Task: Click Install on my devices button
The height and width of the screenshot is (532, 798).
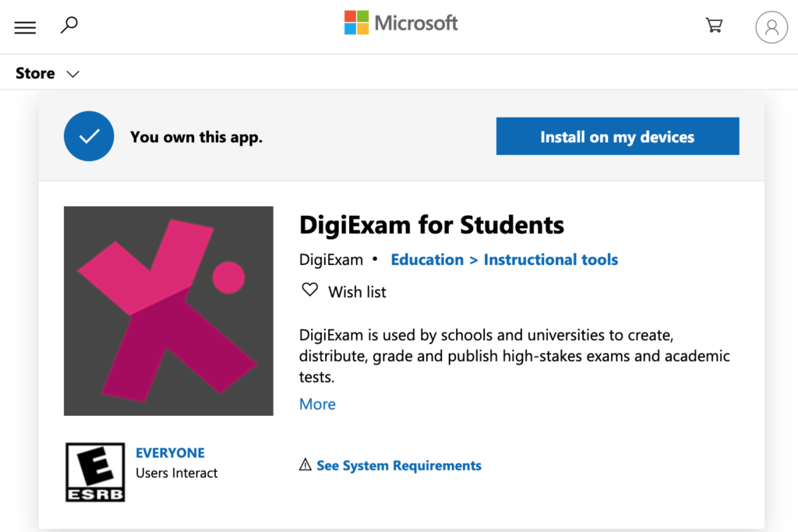Action: 617,136
